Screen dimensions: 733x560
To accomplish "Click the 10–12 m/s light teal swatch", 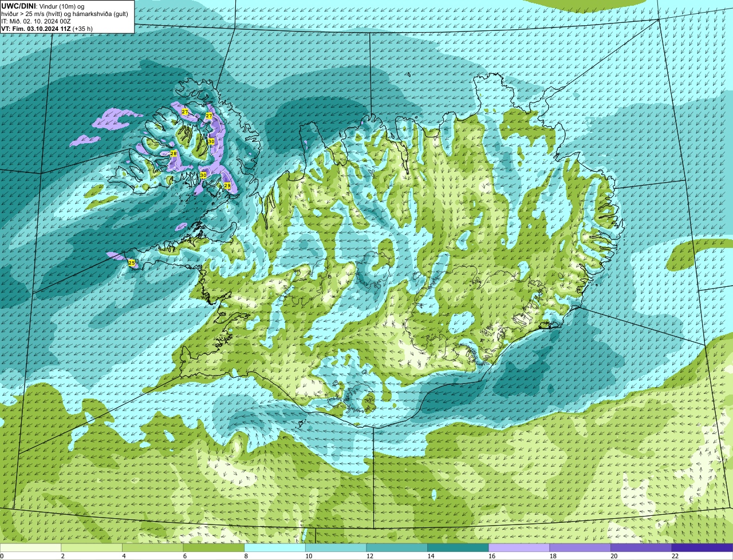I will coord(336,547).
